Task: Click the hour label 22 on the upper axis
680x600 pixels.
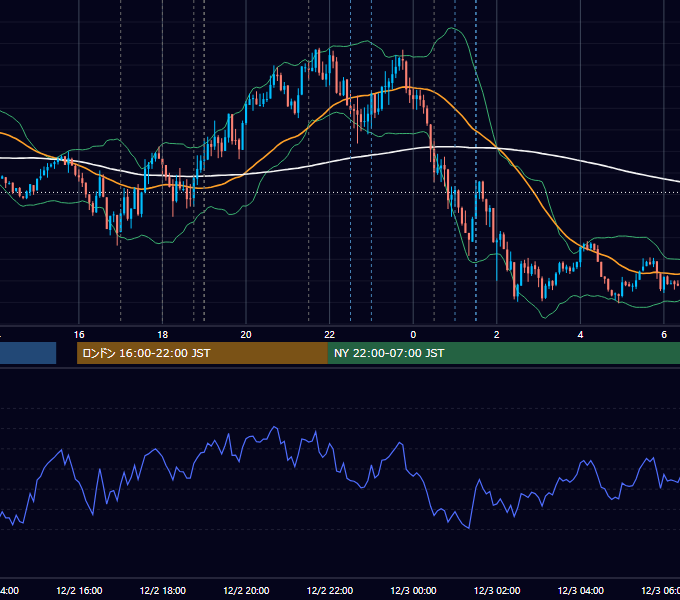Action: coord(330,335)
